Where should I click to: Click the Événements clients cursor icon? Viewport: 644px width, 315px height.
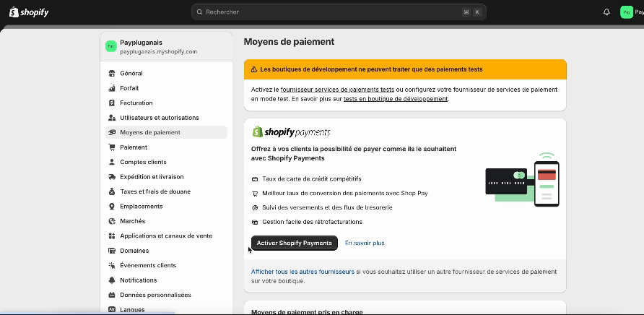111,266
